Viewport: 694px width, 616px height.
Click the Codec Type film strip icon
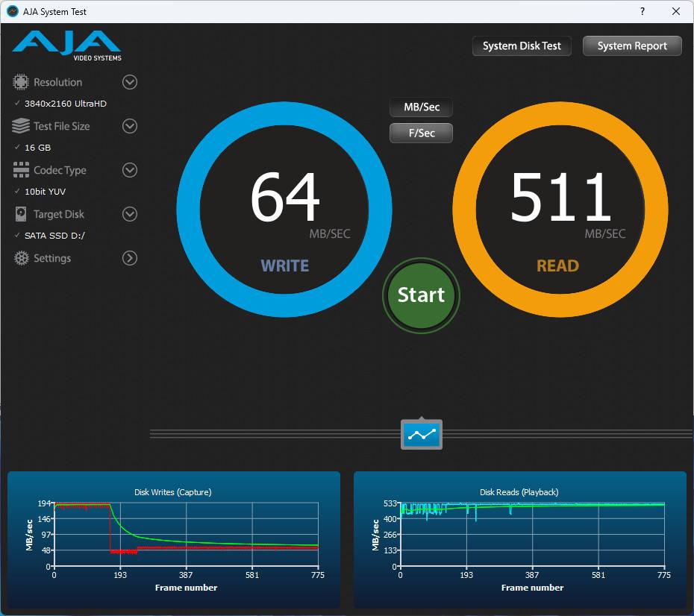(21, 170)
